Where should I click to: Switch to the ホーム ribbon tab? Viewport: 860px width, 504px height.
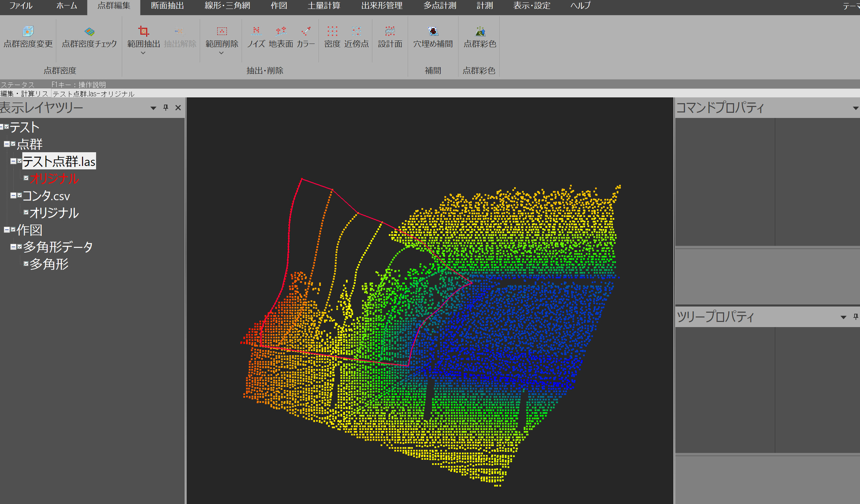pos(67,6)
